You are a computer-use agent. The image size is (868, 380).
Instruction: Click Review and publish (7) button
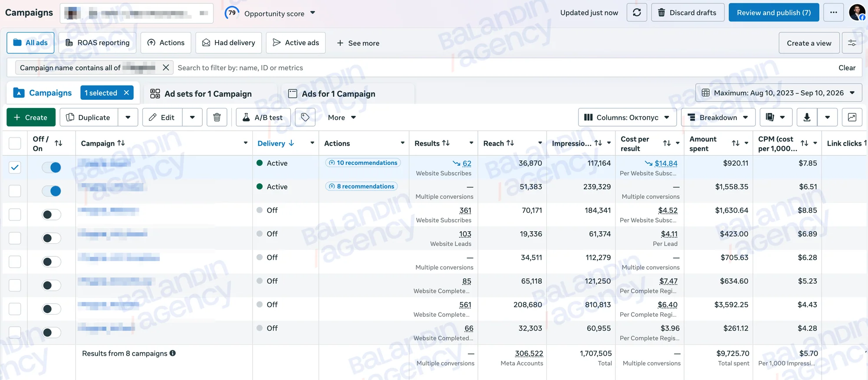tap(774, 13)
